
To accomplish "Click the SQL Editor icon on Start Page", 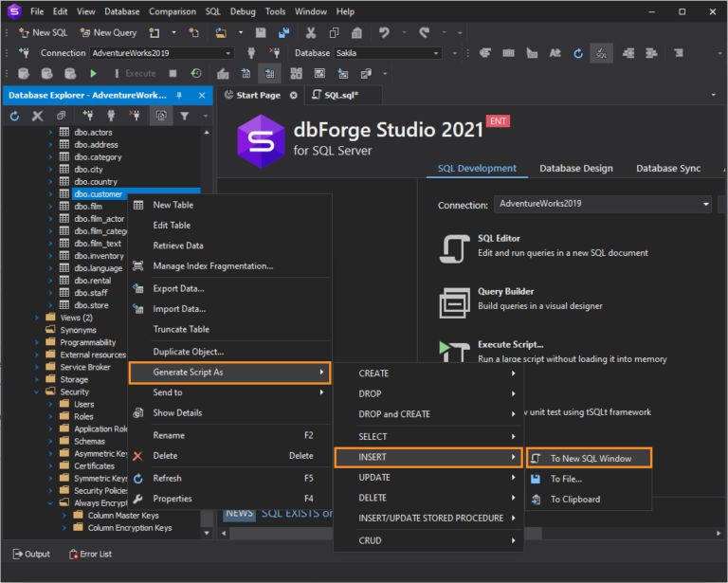I will tap(454, 248).
